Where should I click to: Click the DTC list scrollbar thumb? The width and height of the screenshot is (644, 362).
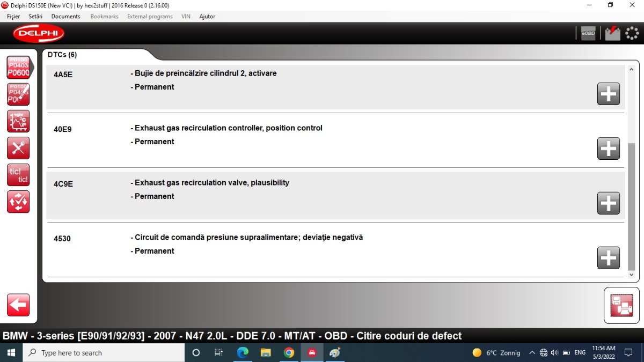pyautogui.click(x=631, y=206)
